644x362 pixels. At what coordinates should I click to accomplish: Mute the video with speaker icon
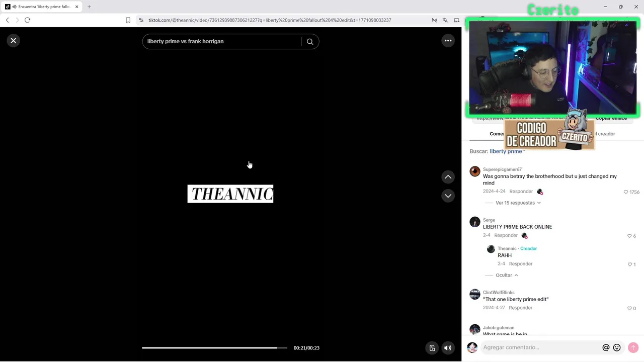click(x=447, y=348)
